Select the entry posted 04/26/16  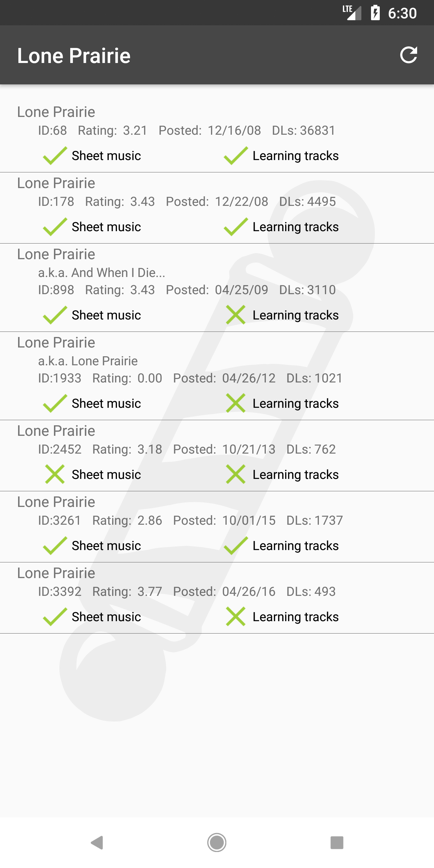click(x=217, y=598)
